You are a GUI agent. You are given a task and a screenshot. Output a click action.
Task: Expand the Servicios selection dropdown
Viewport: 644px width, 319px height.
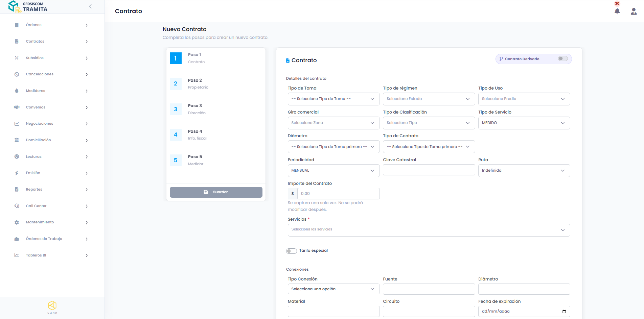[x=429, y=230]
